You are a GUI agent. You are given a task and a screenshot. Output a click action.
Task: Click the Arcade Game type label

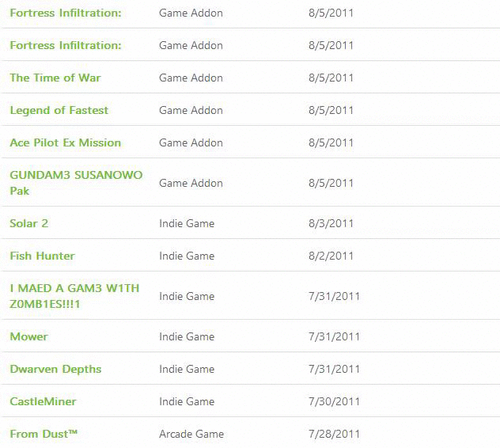[x=191, y=434]
